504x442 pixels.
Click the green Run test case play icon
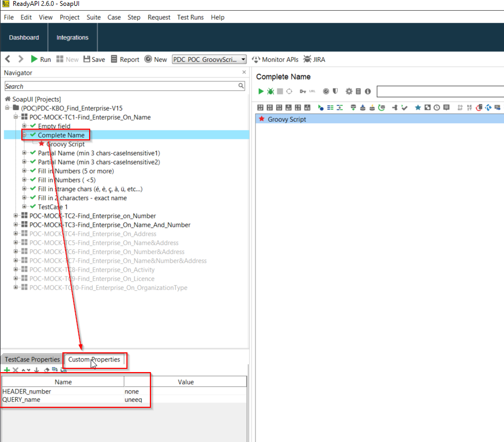click(261, 91)
